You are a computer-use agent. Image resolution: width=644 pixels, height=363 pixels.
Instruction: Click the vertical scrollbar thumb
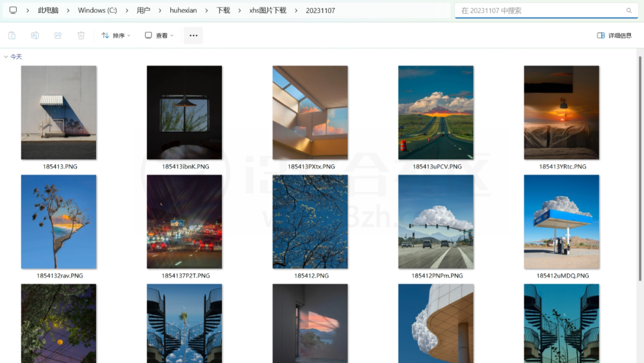(640, 168)
